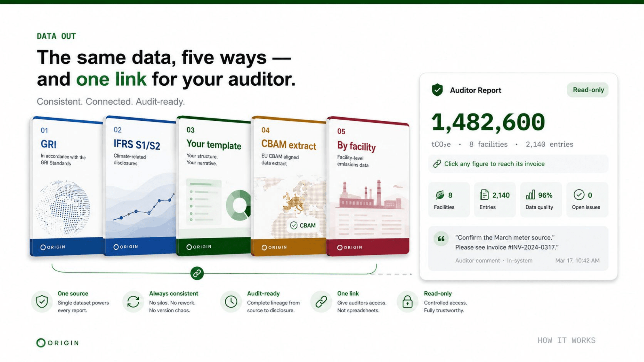The width and height of the screenshot is (644, 362).
Task: Click the Origin logo on the Your template card
Action: pos(199,247)
